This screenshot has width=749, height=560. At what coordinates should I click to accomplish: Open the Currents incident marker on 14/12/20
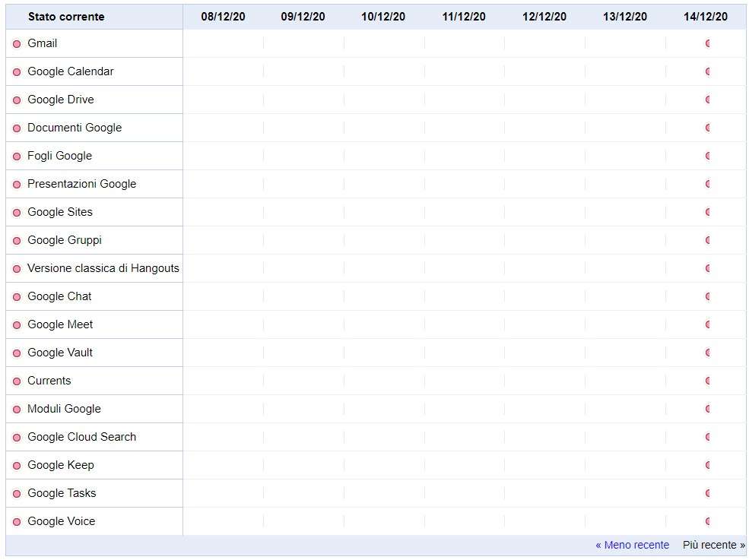click(707, 381)
